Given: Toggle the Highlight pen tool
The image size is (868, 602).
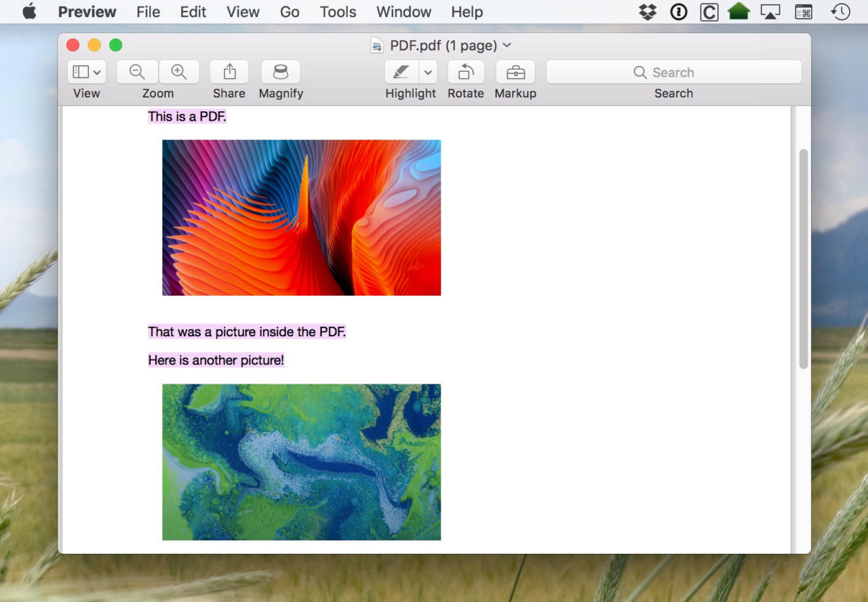Looking at the screenshot, I should 401,72.
